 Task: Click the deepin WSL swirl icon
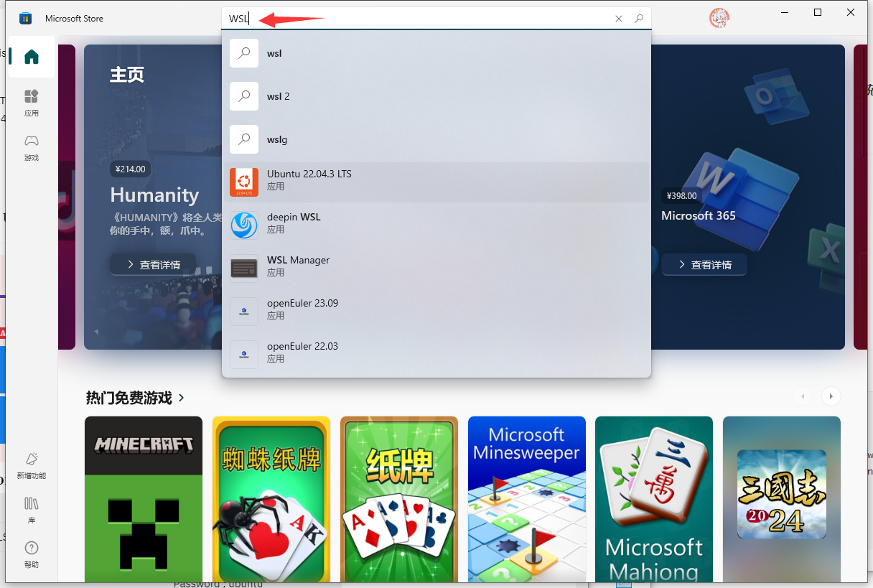pyautogui.click(x=244, y=225)
